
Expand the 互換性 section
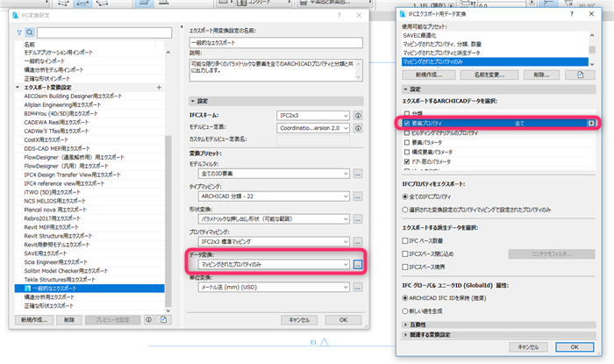tap(405, 325)
